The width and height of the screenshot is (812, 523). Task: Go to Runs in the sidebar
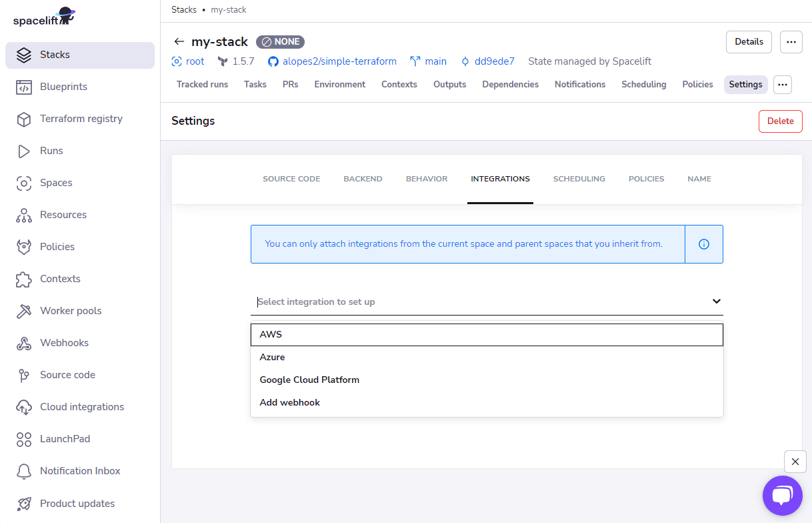click(80, 151)
